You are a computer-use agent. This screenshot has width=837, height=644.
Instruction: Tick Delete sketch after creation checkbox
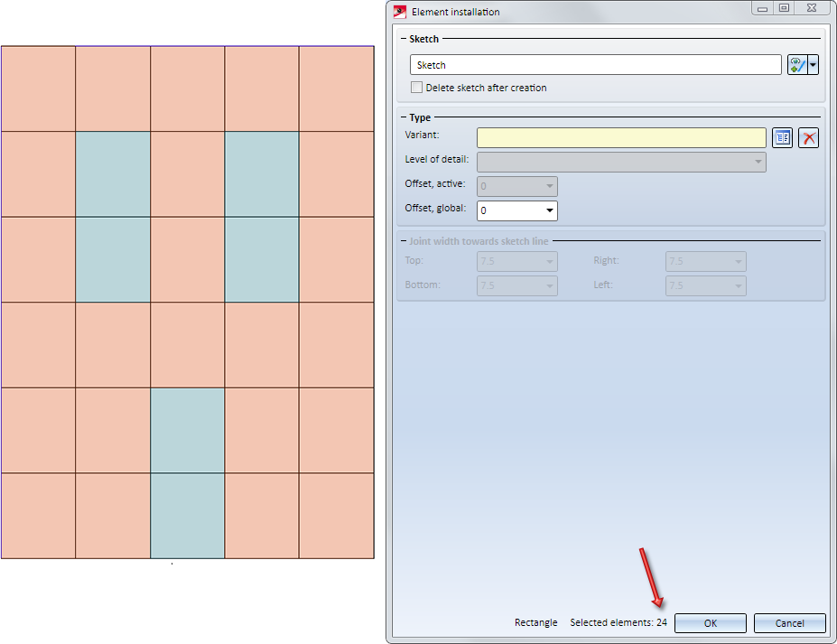pos(416,87)
